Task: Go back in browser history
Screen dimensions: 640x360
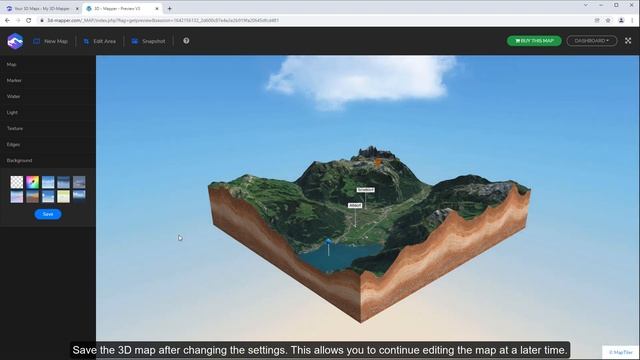Action: (x=7, y=20)
